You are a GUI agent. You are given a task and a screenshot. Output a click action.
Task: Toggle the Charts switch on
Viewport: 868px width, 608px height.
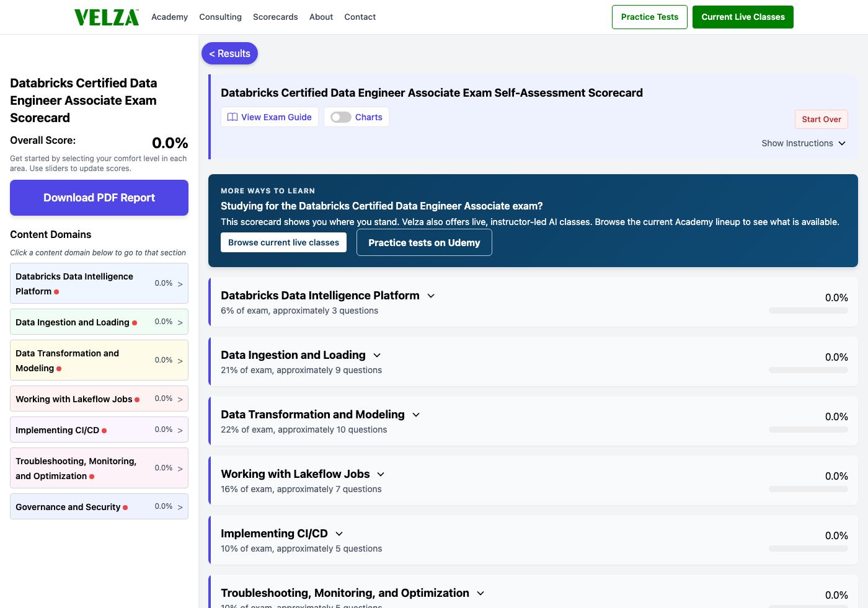341,117
